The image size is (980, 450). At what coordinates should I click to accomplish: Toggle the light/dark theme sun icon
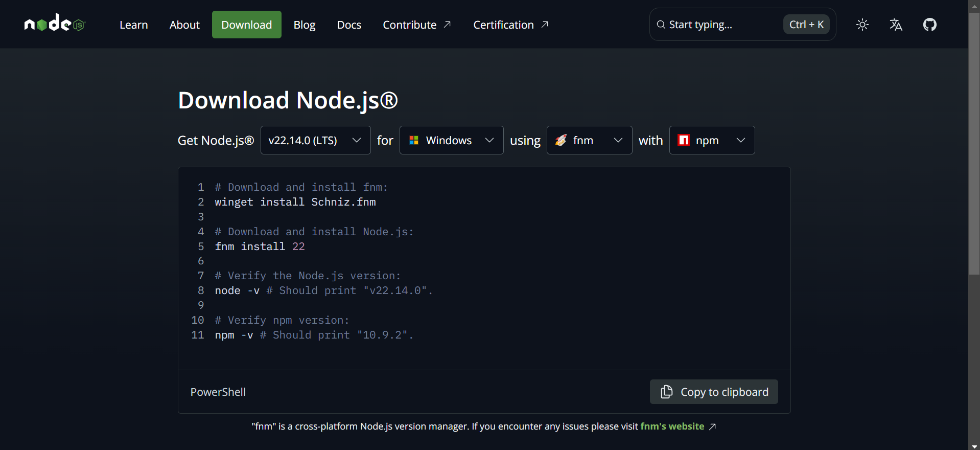862,25
